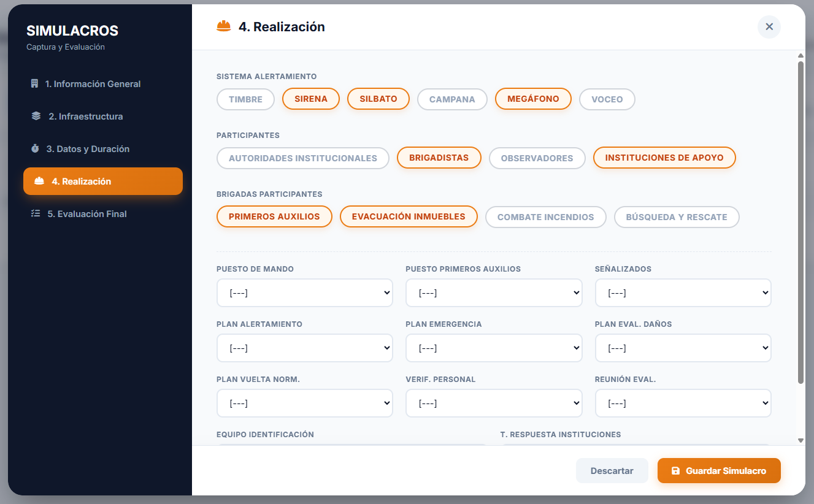The height and width of the screenshot is (504, 814).
Task: Click the orange helmet icon in the header
Action: tap(224, 26)
